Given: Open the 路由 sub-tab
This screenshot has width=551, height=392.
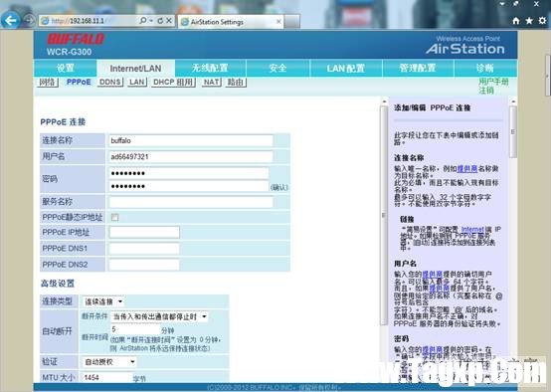Looking at the screenshot, I should click(x=236, y=83).
